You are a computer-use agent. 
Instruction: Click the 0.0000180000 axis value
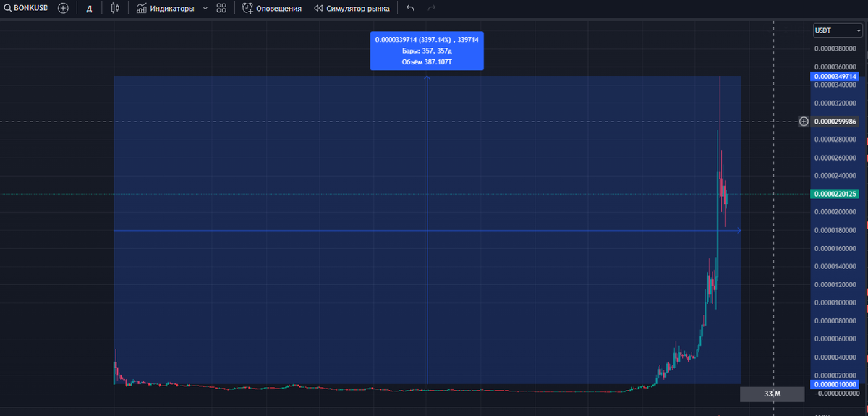point(835,230)
